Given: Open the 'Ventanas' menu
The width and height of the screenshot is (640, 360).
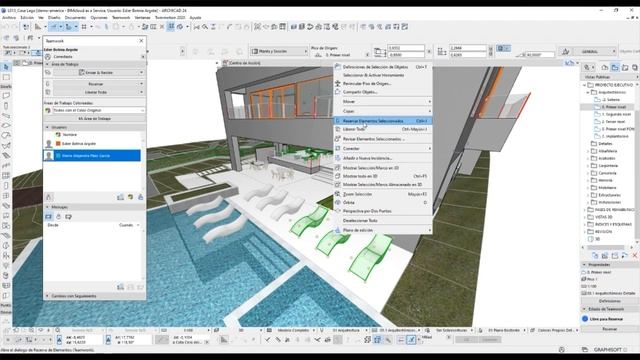Looking at the screenshot, I should (142, 18).
